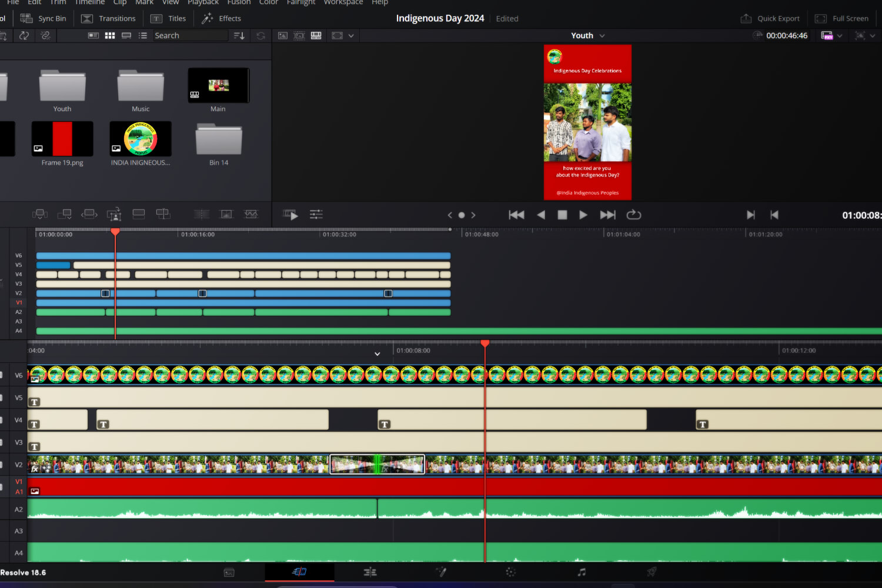Image resolution: width=882 pixels, height=588 pixels.
Task: Toggle loop playback in the viewer
Action: pos(634,215)
